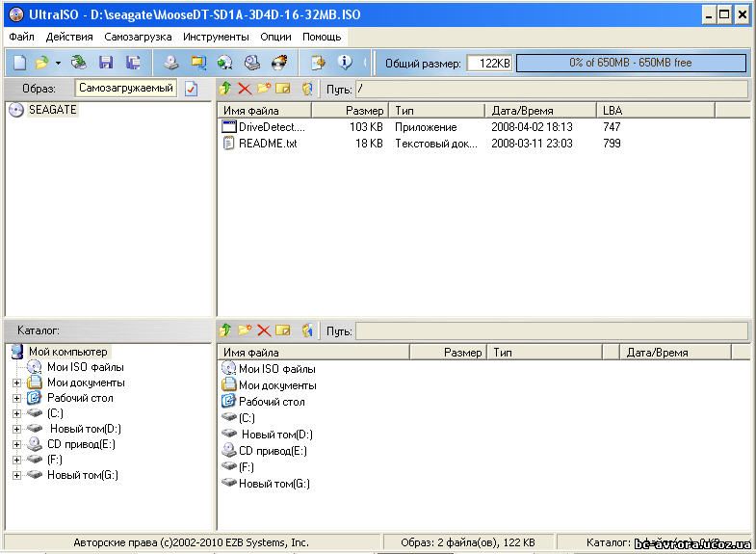Screen dimensions: 756x554
Task: Create new folder in catalog pane
Action: 245,330
